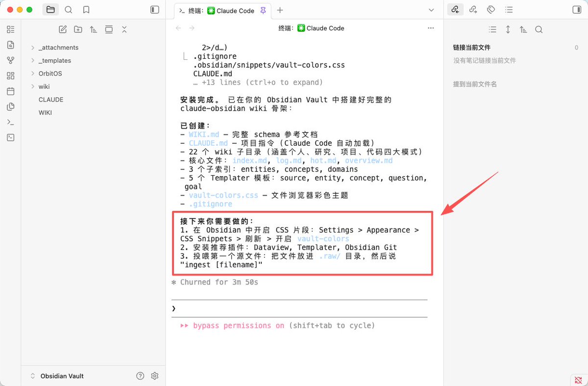Click the index.md link
The width and height of the screenshot is (588, 386).
tap(250, 161)
